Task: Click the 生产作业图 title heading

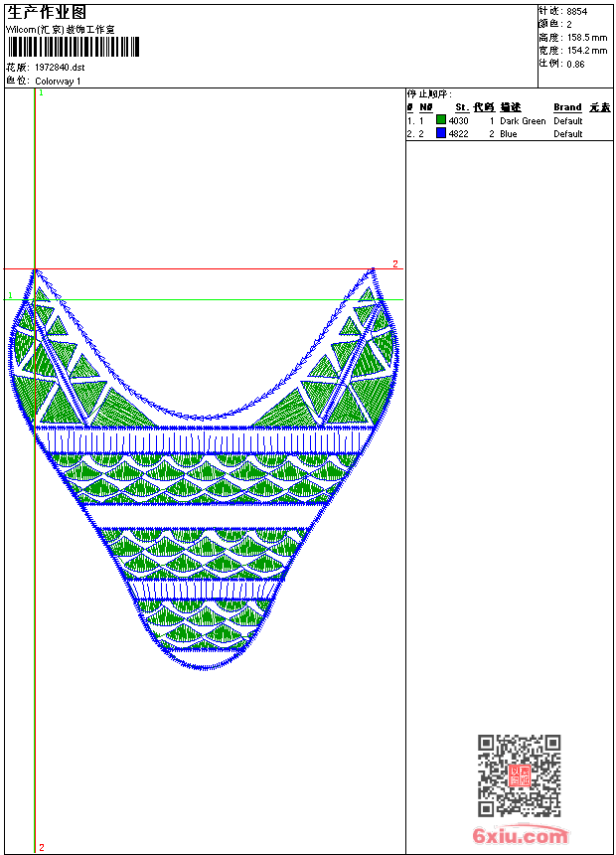Action: [x=47, y=12]
